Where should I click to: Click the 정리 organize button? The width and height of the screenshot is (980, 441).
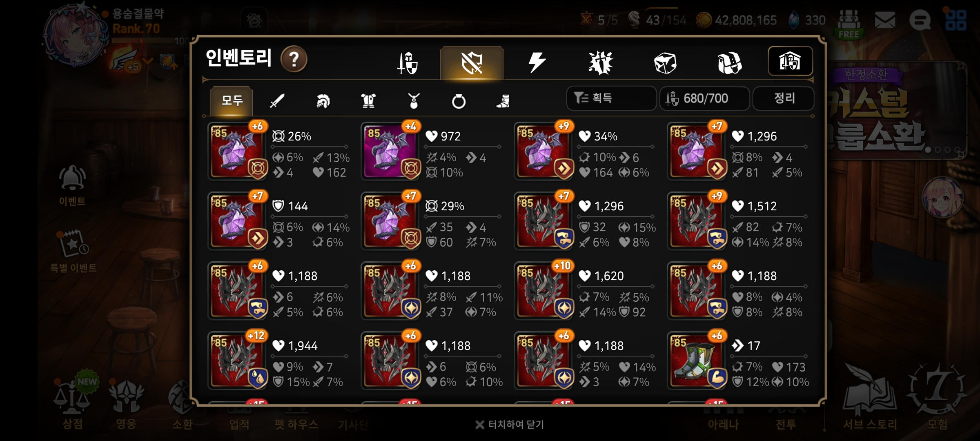click(x=783, y=98)
